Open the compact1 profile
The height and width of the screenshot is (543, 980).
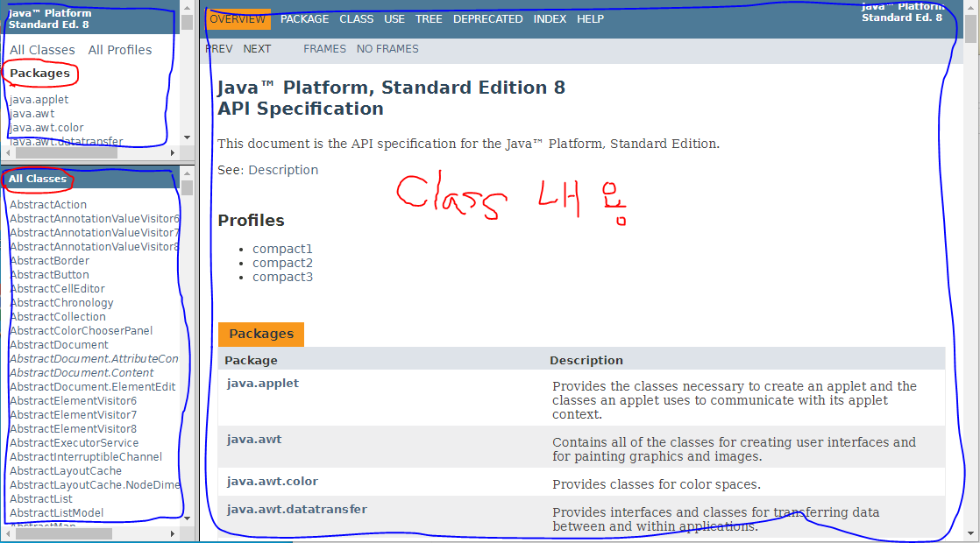tap(282, 249)
